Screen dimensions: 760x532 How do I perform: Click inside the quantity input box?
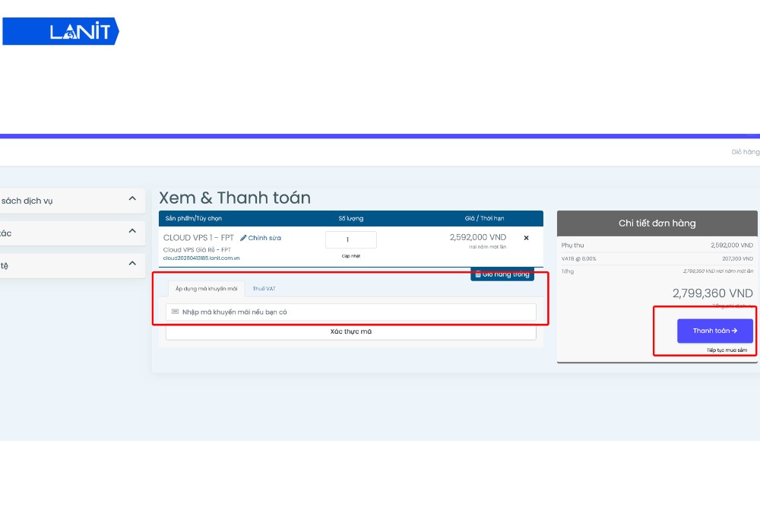[350, 239]
